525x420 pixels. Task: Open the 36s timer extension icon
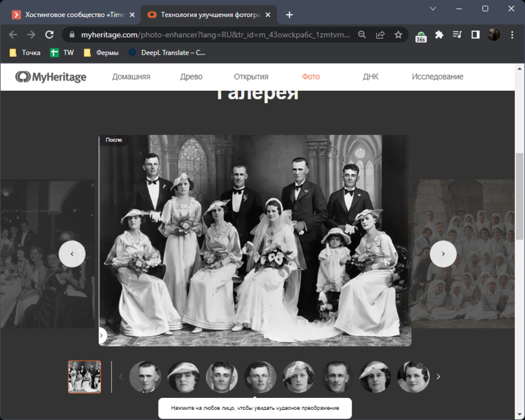421,36
